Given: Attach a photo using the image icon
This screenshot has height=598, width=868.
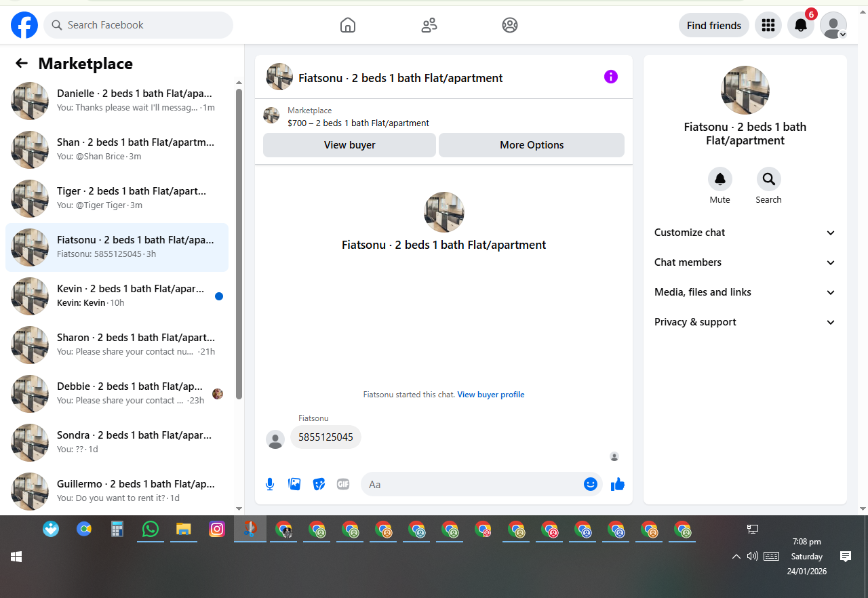Looking at the screenshot, I should [294, 484].
